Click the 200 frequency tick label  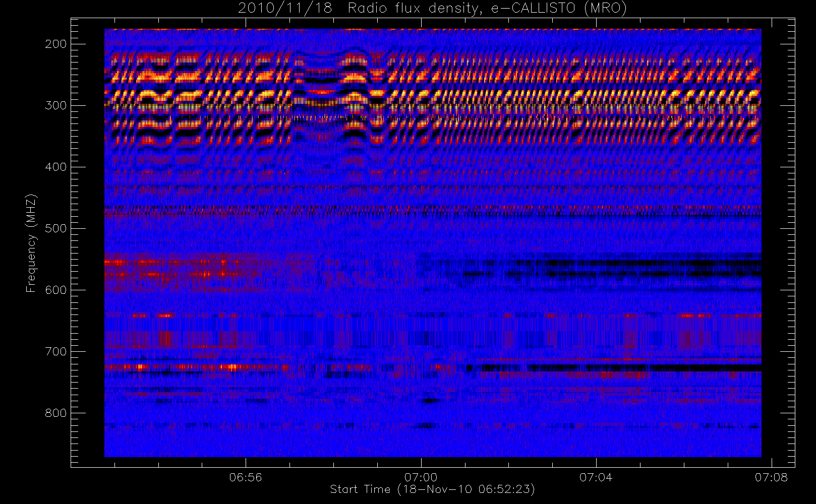pyautogui.click(x=55, y=44)
